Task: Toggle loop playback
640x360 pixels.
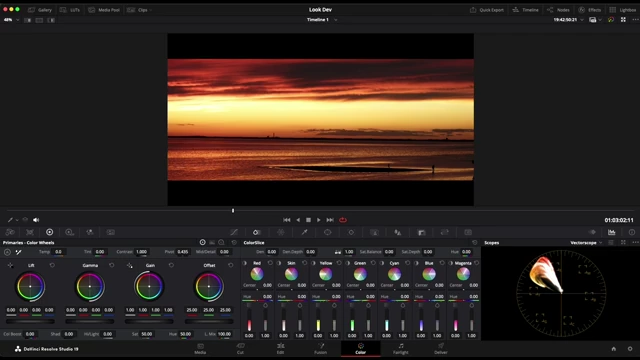Action: click(x=343, y=220)
